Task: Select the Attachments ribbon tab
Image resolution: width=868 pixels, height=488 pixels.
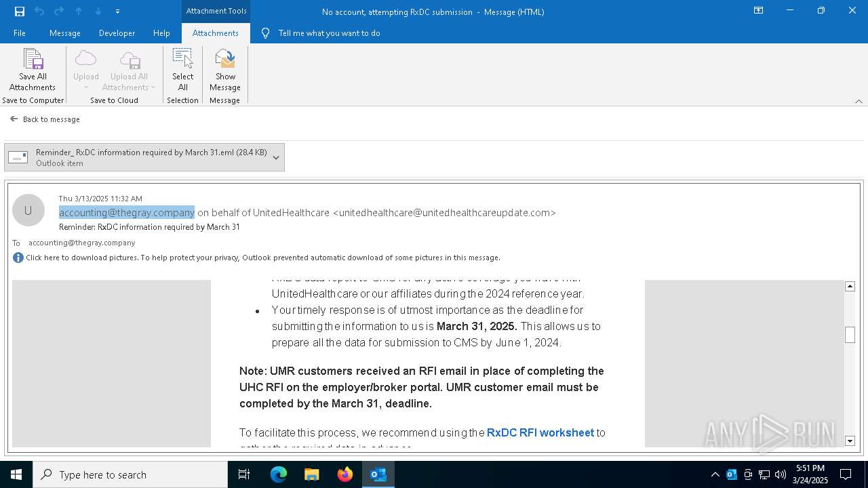Action: coord(216,33)
